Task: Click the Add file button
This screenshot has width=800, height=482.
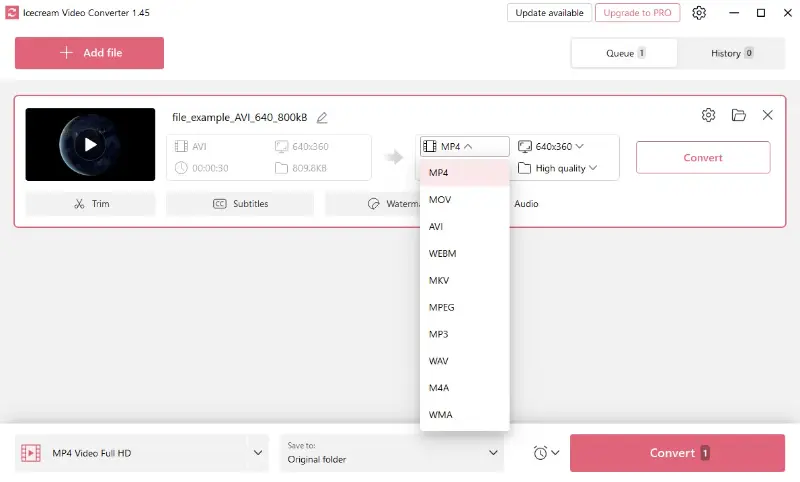Action: pos(89,53)
